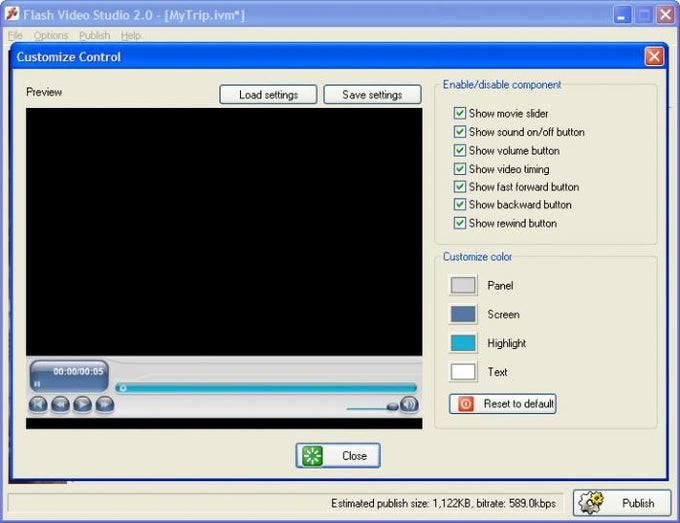Click the pause indicator in timing display
680x523 pixels.
click(37, 384)
